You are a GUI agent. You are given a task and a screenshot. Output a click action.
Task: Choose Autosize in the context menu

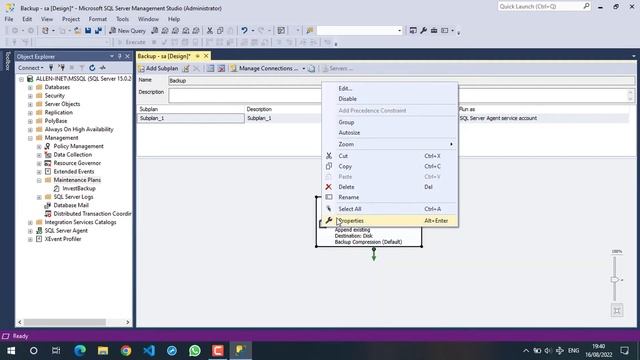coord(390,133)
